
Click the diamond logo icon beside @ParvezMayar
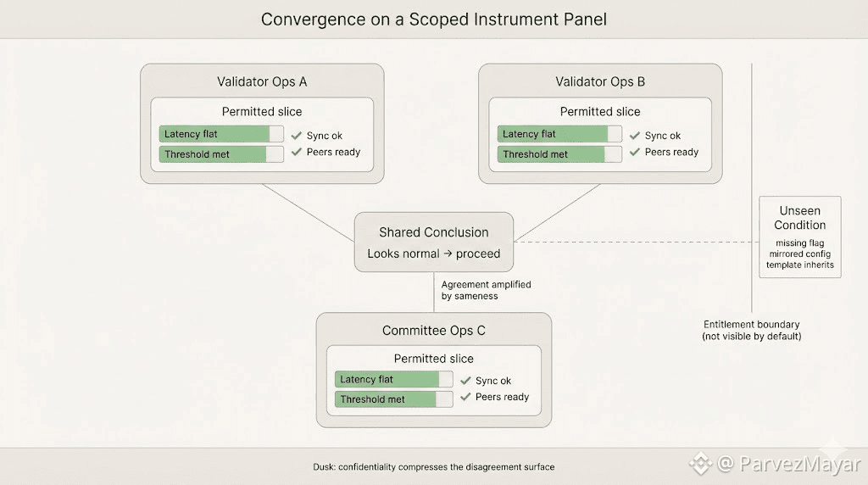(700, 464)
